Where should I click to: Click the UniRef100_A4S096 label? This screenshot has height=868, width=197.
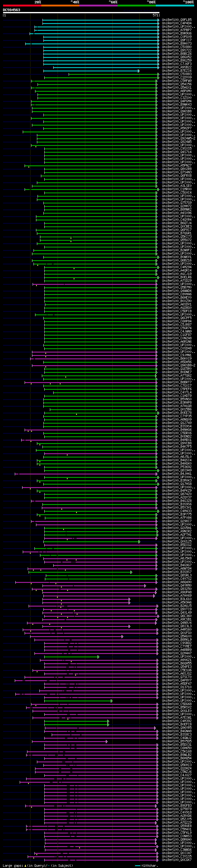tap(177, 213)
